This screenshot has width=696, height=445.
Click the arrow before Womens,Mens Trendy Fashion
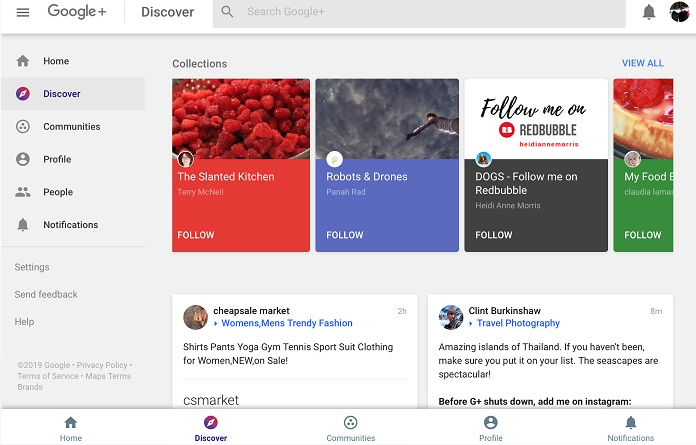[x=216, y=323]
